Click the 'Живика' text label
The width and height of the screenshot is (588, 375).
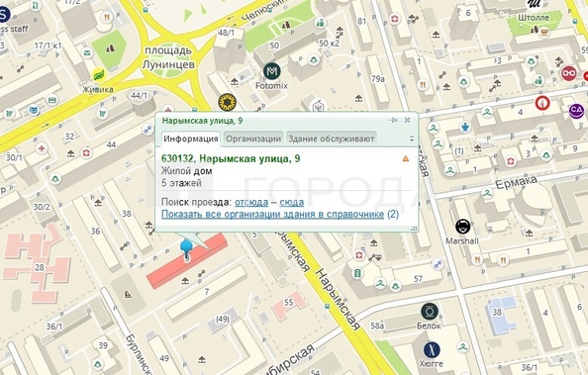[x=97, y=90]
